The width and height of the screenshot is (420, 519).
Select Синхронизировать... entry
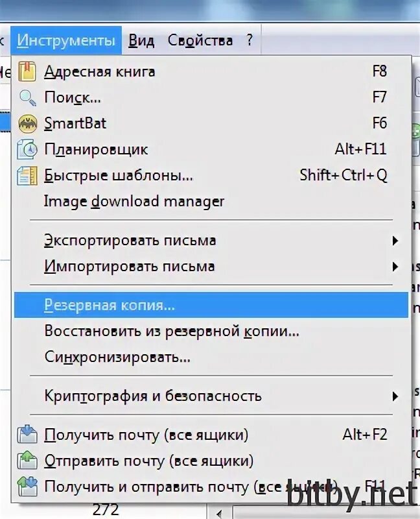117,357
